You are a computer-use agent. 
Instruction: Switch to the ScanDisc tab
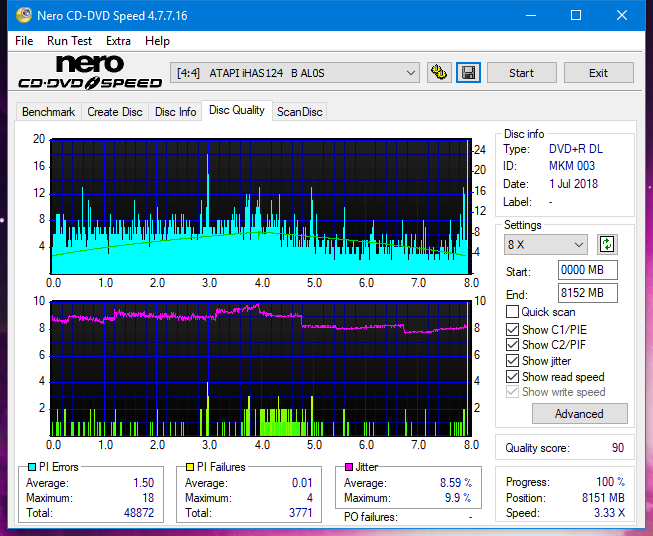299,112
